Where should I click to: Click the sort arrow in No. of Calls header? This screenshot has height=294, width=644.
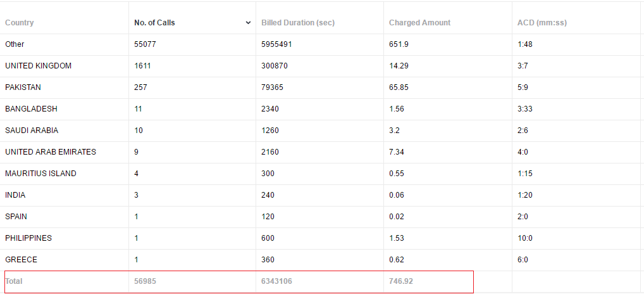pyautogui.click(x=248, y=23)
